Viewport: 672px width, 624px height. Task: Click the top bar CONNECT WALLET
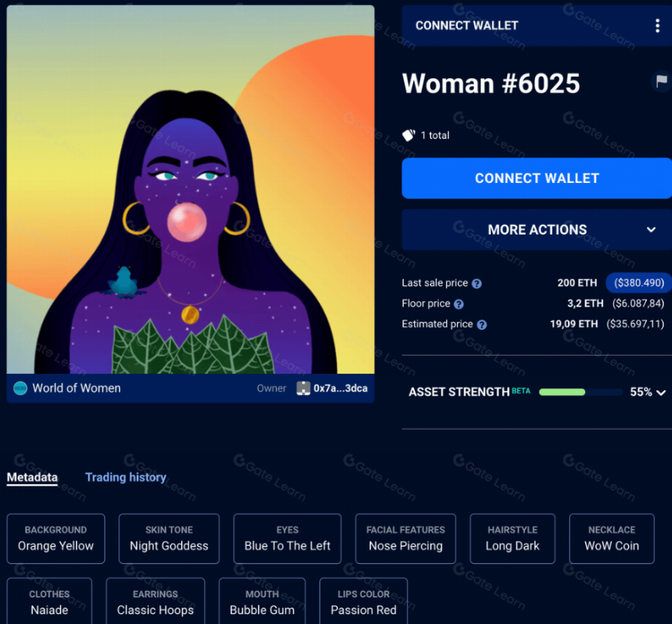tap(466, 26)
